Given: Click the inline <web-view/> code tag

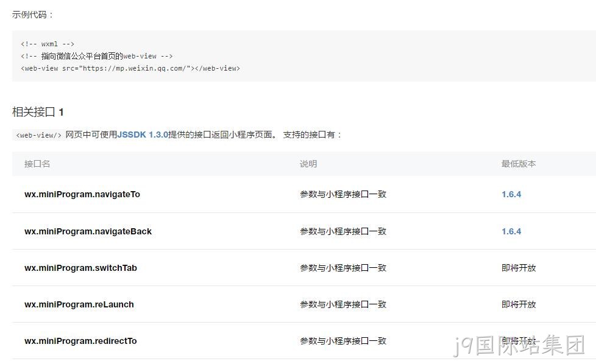Looking at the screenshot, I should point(38,135).
